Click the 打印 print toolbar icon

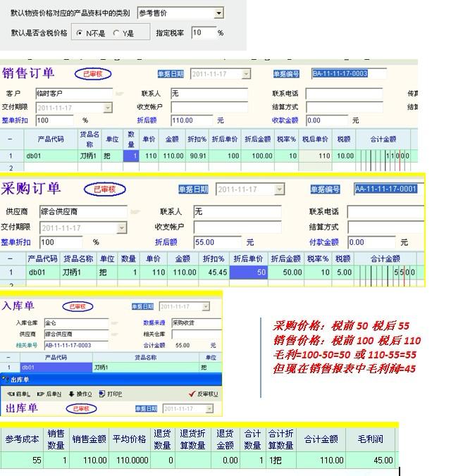point(102,394)
